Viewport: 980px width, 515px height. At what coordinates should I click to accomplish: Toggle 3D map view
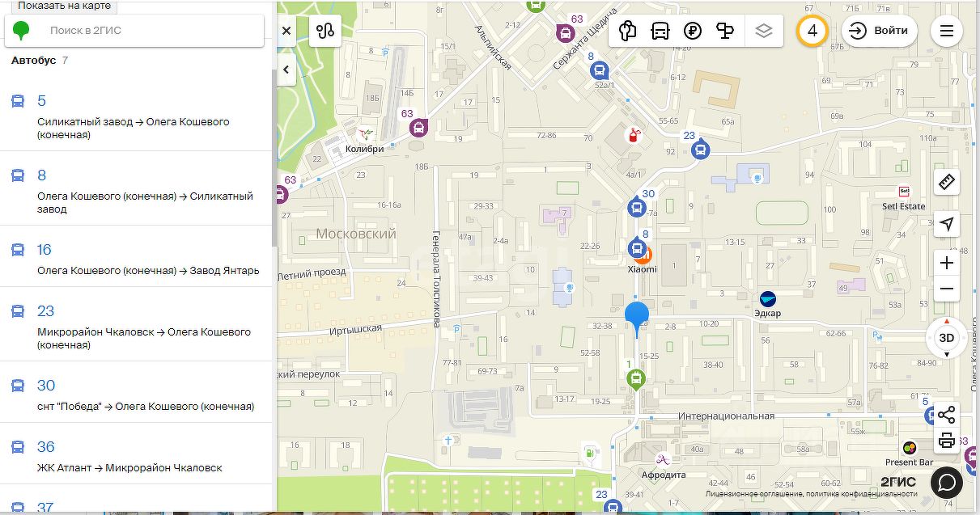point(947,337)
